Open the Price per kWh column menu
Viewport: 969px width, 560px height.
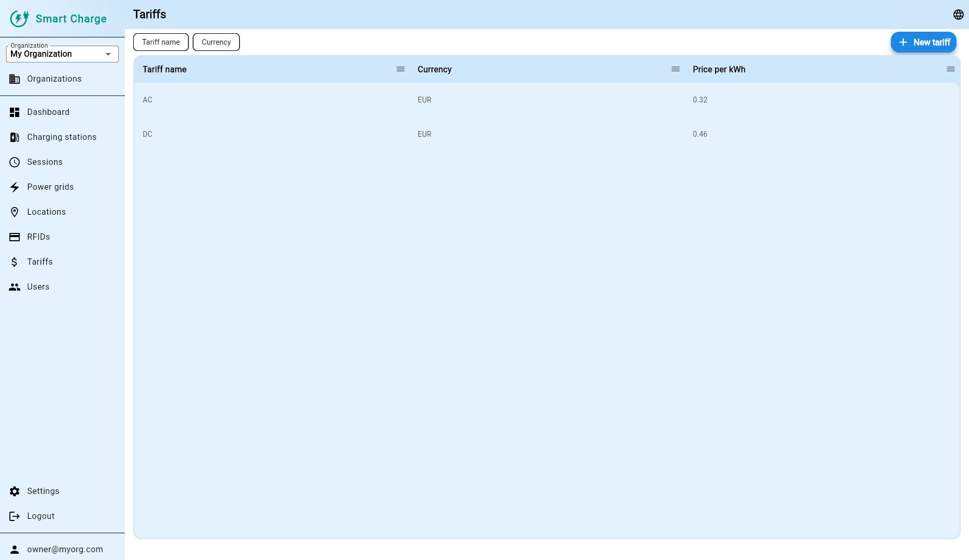[x=950, y=69]
